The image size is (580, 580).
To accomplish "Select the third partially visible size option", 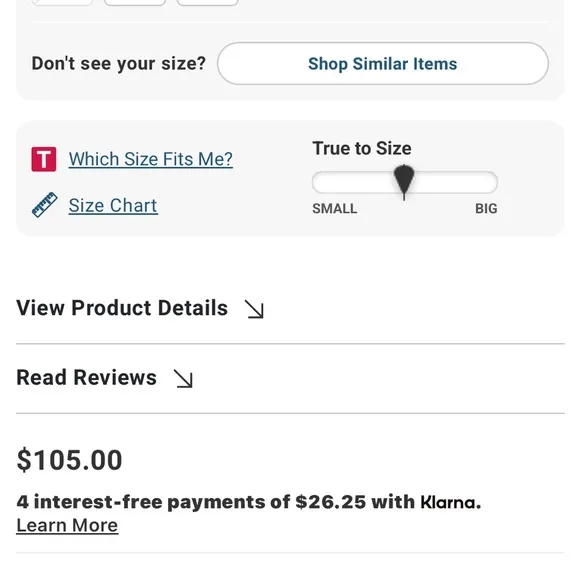I will [x=207, y=3].
